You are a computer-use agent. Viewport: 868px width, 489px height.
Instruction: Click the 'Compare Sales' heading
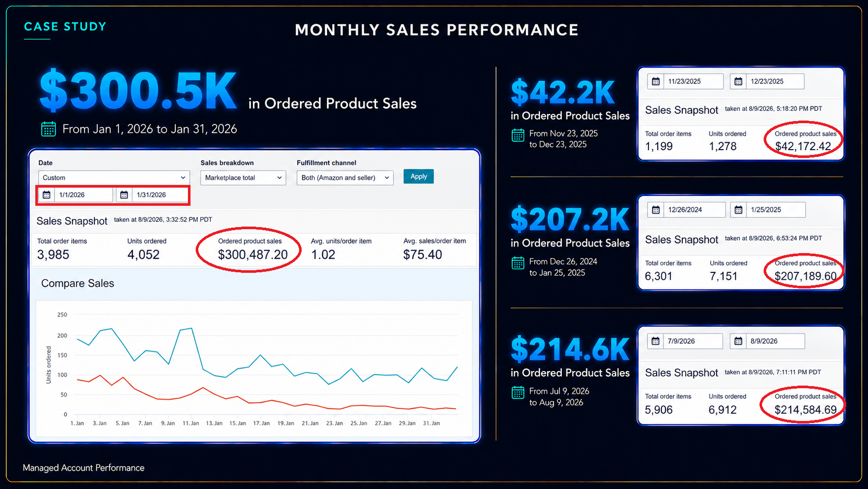[x=78, y=283]
